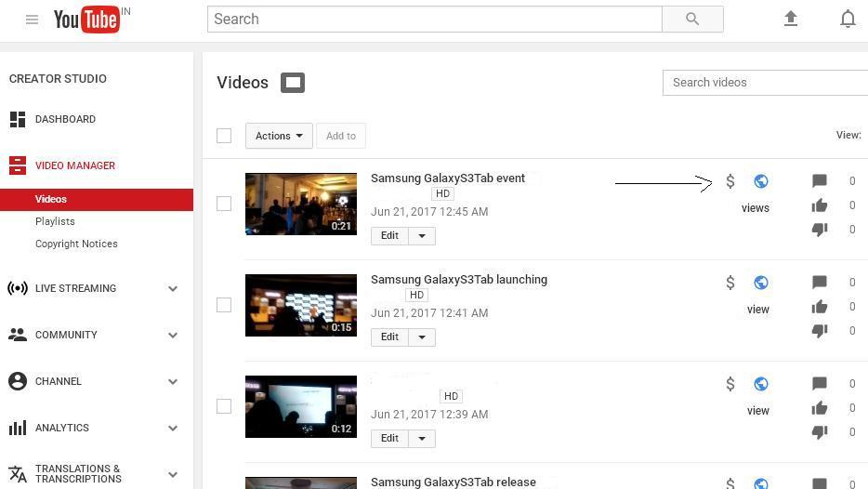Open Edit dropdown arrow for GalaxyS3Tab launching
Viewport: 868px width, 489px height.
(422, 337)
